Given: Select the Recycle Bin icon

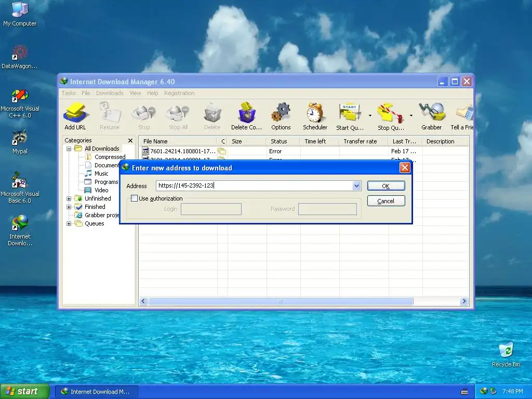Looking at the screenshot, I should (506, 351).
